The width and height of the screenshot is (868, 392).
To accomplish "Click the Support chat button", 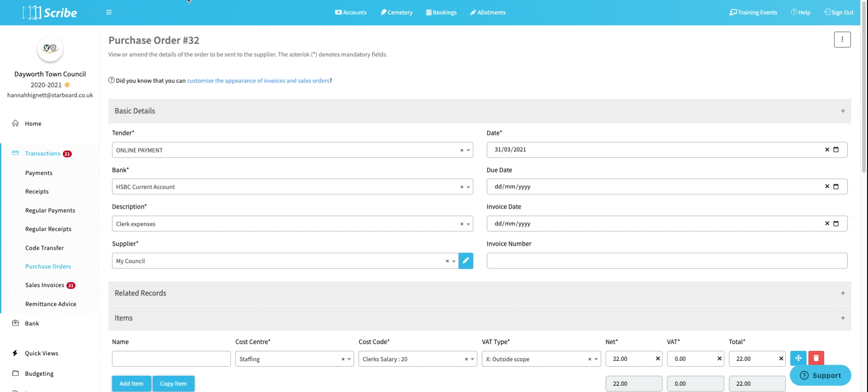I will point(820,375).
